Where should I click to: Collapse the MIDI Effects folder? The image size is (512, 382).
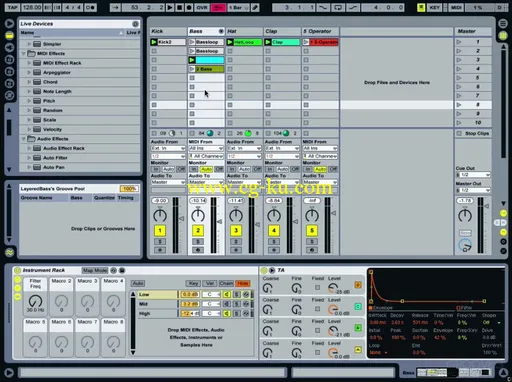23,53
